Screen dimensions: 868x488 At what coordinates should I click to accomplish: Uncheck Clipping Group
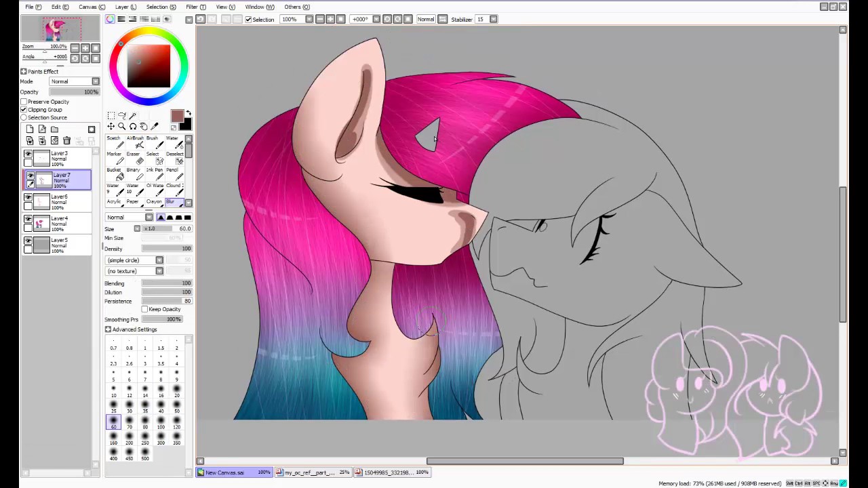[x=24, y=110]
